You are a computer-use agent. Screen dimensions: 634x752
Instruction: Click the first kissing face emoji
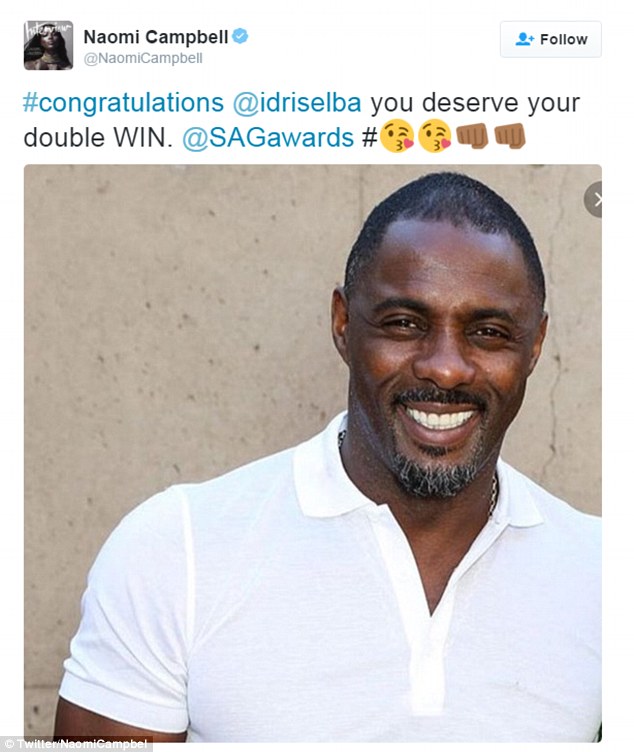[x=397, y=136]
